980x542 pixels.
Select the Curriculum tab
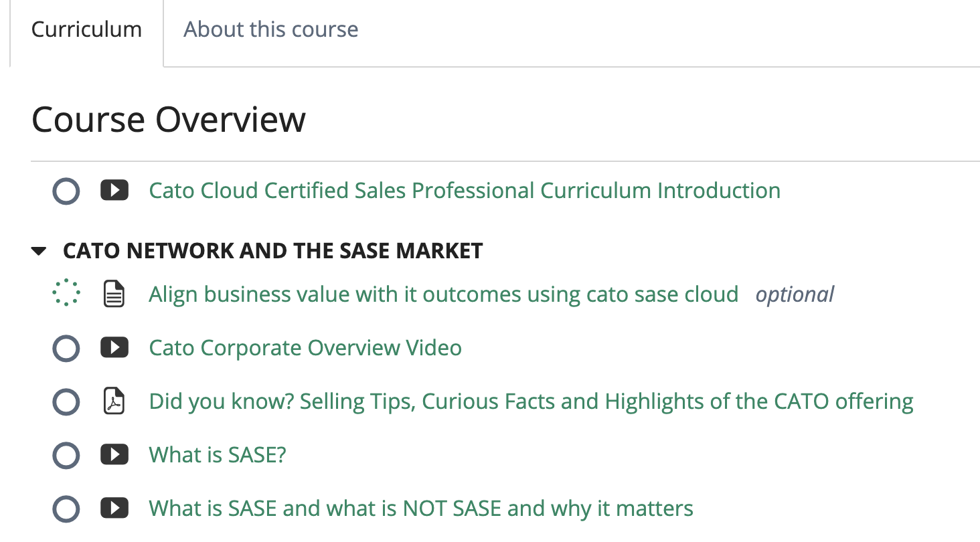(x=86, y=29)
